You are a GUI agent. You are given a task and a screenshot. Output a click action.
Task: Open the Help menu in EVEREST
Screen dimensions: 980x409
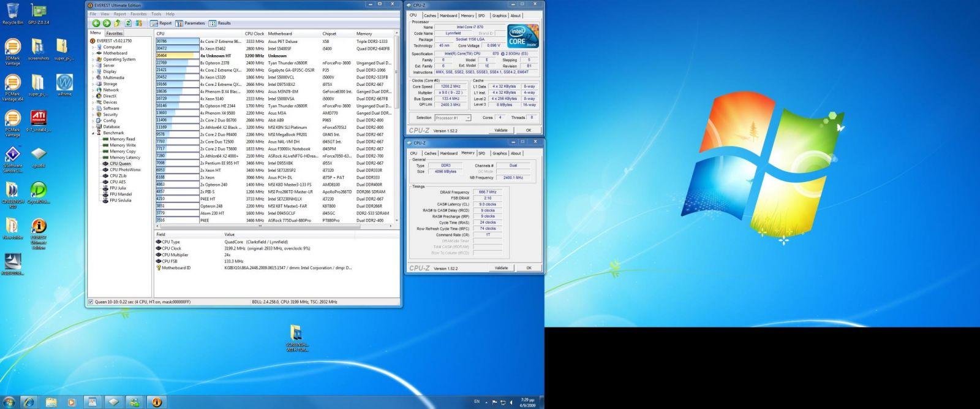click(x=170, y=14)
